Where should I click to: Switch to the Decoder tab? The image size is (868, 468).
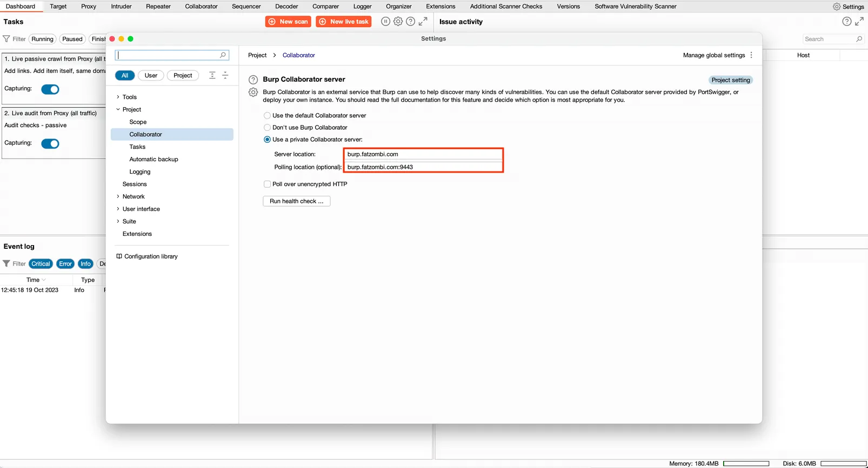coord(286,6)
